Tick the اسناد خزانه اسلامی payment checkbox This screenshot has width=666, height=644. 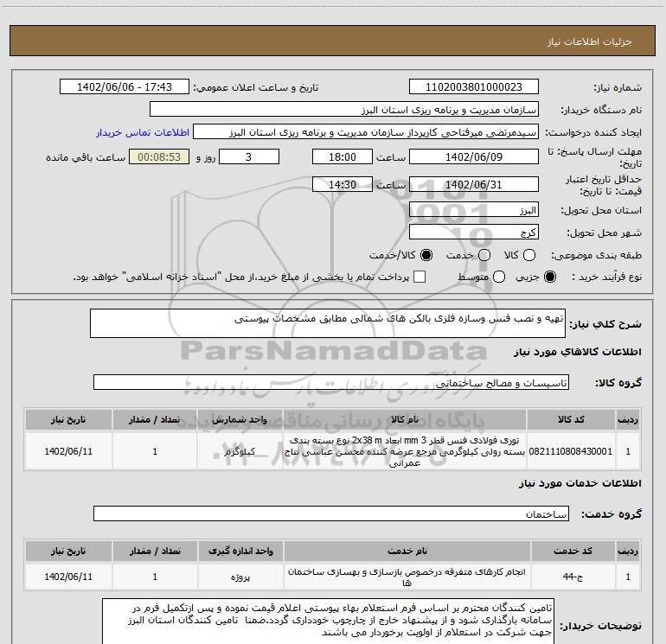click(419, 277)
